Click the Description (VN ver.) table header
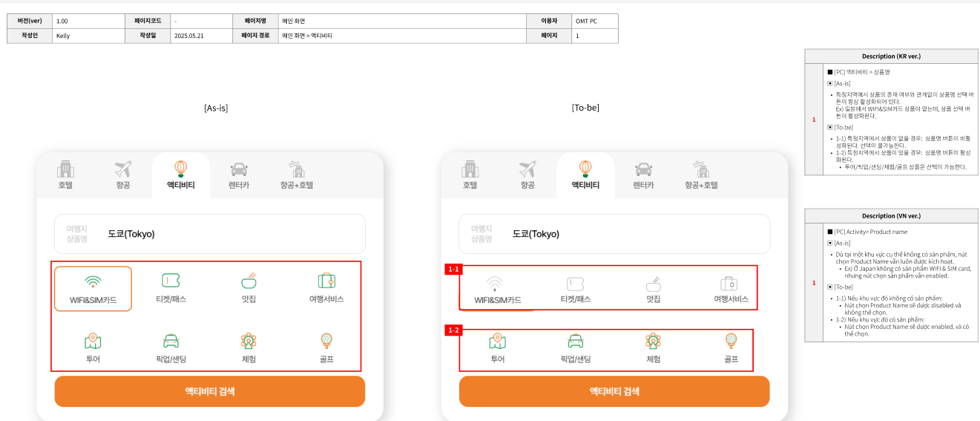980x421 pixels. [x=891, y=216]
